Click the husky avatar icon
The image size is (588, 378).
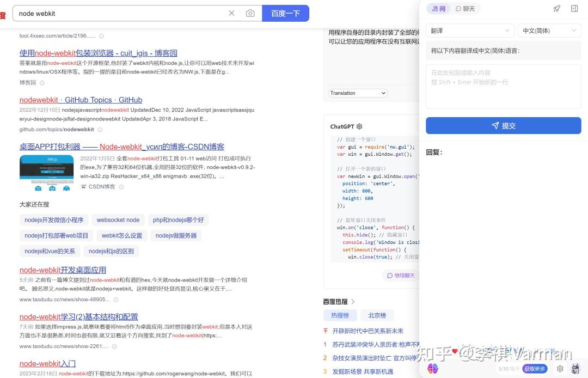pyautogui.click(x=576, y=369)
